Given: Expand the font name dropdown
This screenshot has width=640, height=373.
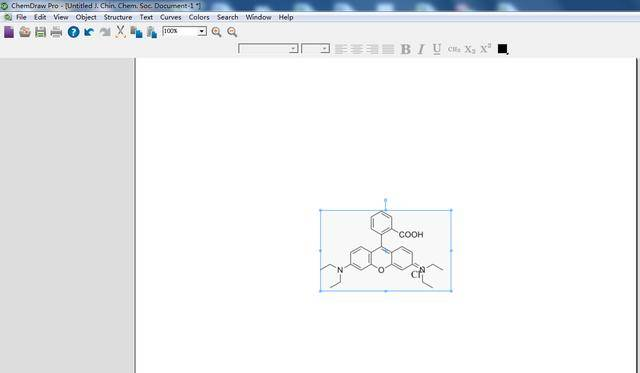Looking at the screenshot, I should click(x=293, y=49).
